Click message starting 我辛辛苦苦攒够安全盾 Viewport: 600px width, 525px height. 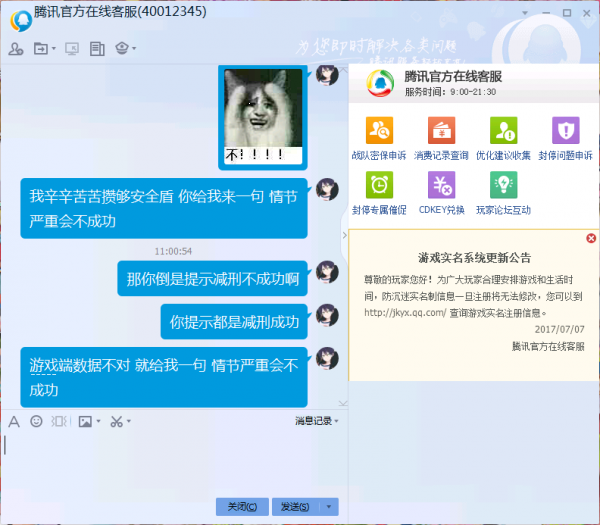(x=164, y=209)
